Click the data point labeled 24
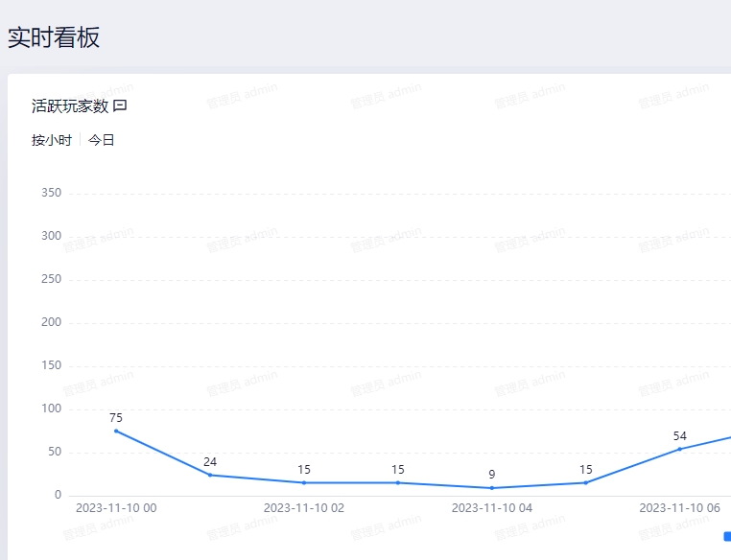 [210, 475]
